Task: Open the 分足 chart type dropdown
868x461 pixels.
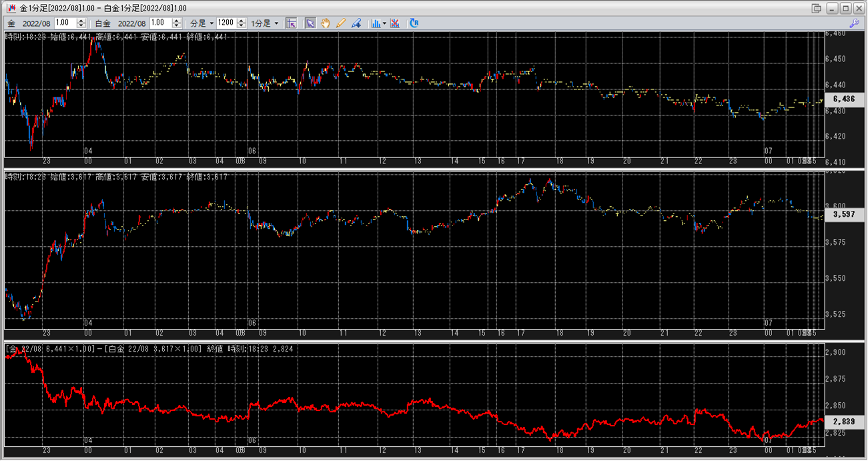Action: click(201, 23)
